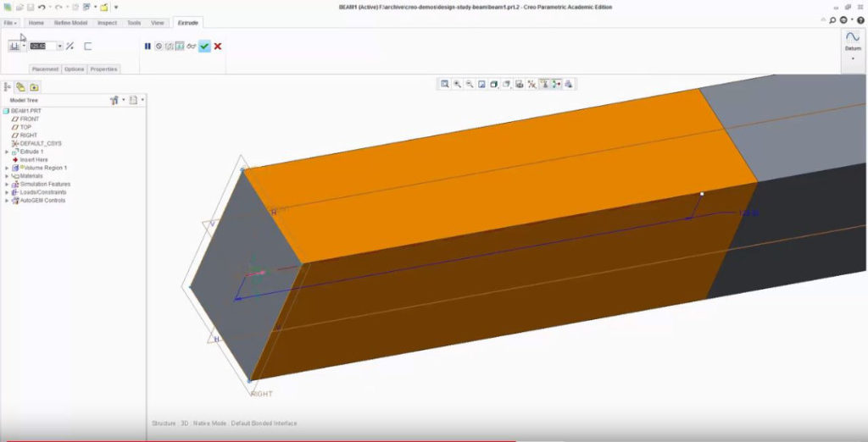Accept the extrude with green checkmark
This screenshot has width=868, height=442.
(x=205, y=46)
